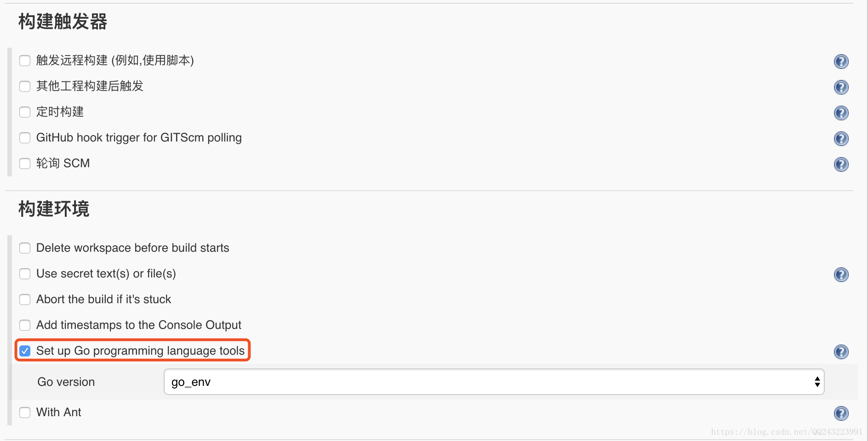Enable 触发远程构建 checkbox
This screenshot has height=441, width=868.
pos(25,61)
